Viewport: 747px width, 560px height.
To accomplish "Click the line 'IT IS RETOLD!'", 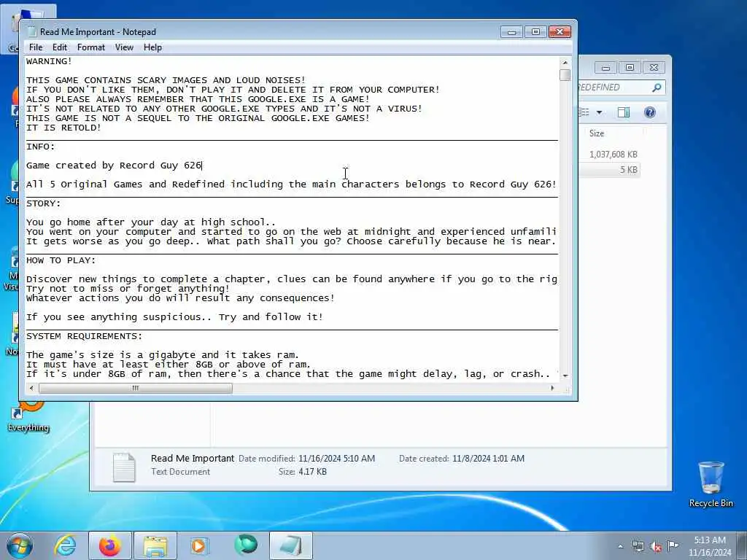I will pyautogui.click(x=63, y=128).
